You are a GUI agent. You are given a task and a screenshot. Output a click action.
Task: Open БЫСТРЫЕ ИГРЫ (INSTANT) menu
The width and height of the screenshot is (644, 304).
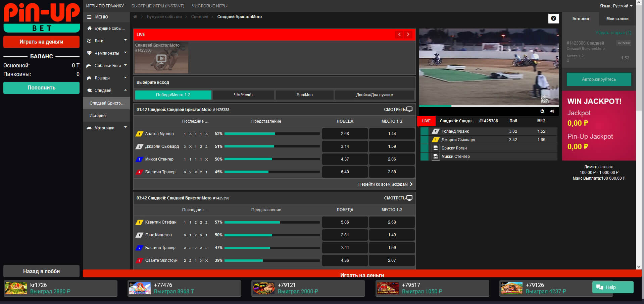[x=158, y=6]
